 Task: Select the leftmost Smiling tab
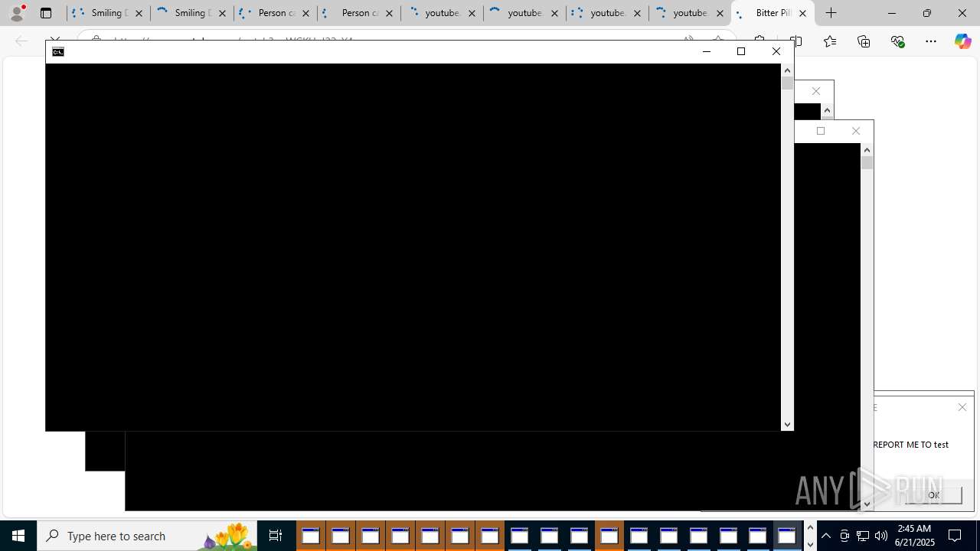(109, 13)
